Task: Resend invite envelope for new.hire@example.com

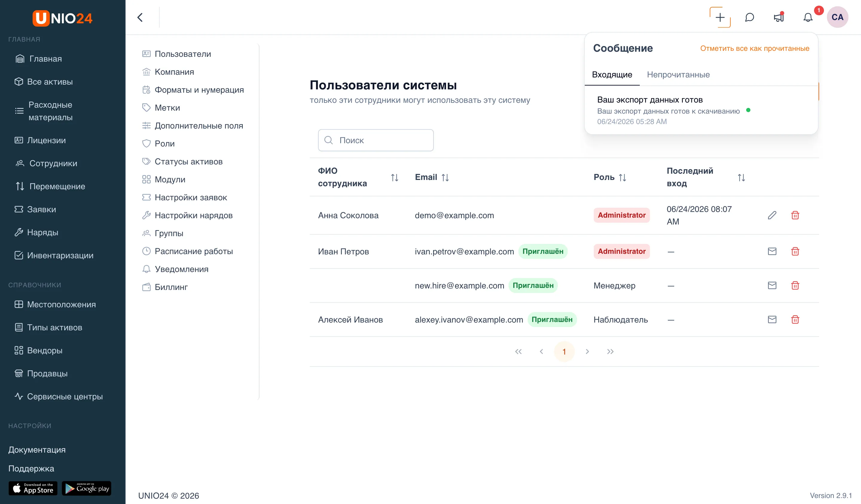Action: (x=772, y=286)
